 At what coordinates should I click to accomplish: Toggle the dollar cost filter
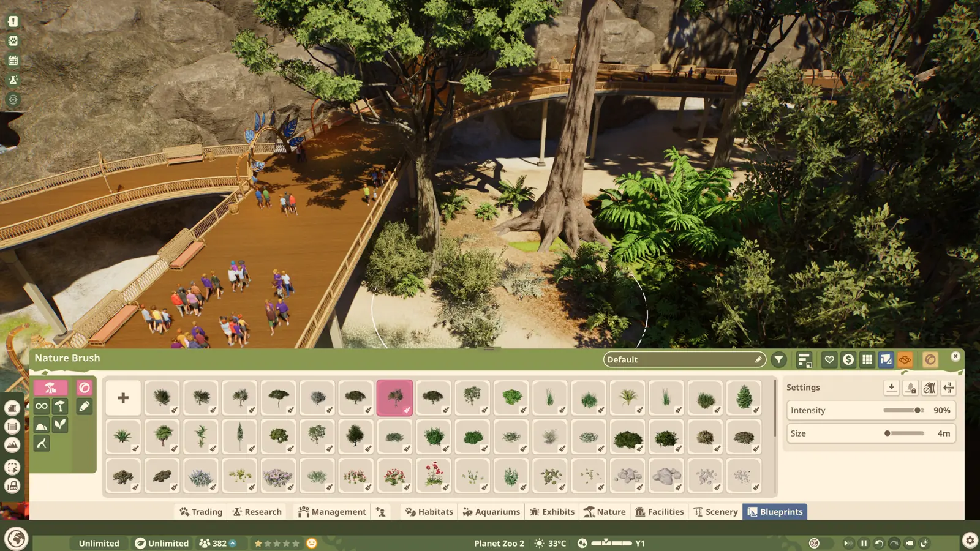(x=848, y=360)
